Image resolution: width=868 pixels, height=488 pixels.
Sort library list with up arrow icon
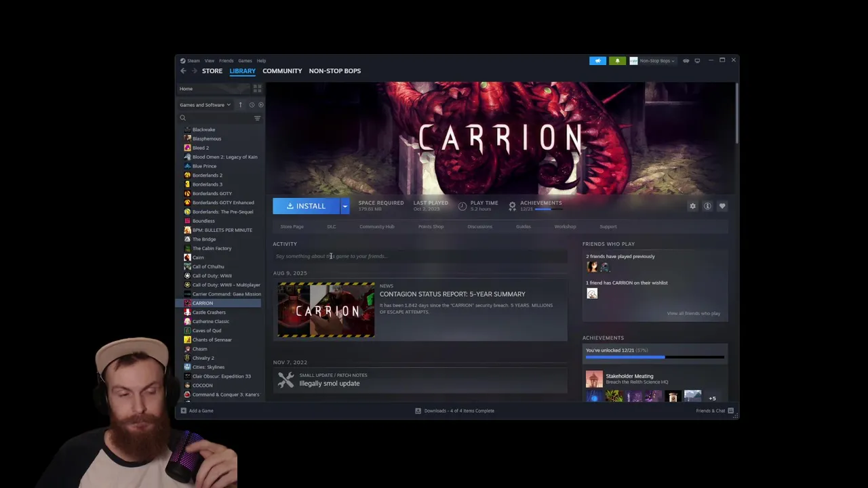[240, 104]
